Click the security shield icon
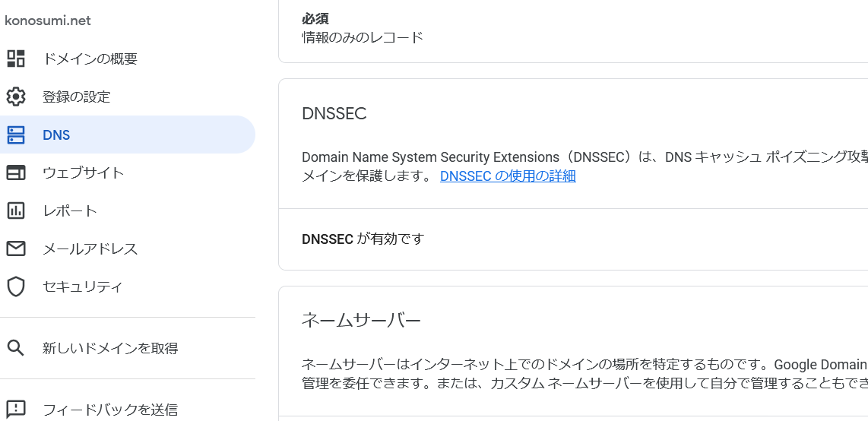 pyautogui.click(x=15, y=286)
